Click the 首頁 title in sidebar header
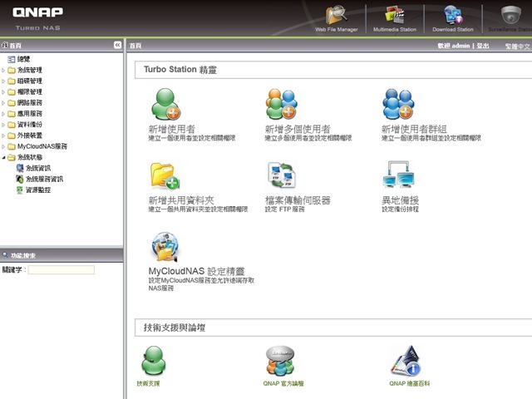The width and height of the screenshot is (532, 399). (x=15, y=46)
